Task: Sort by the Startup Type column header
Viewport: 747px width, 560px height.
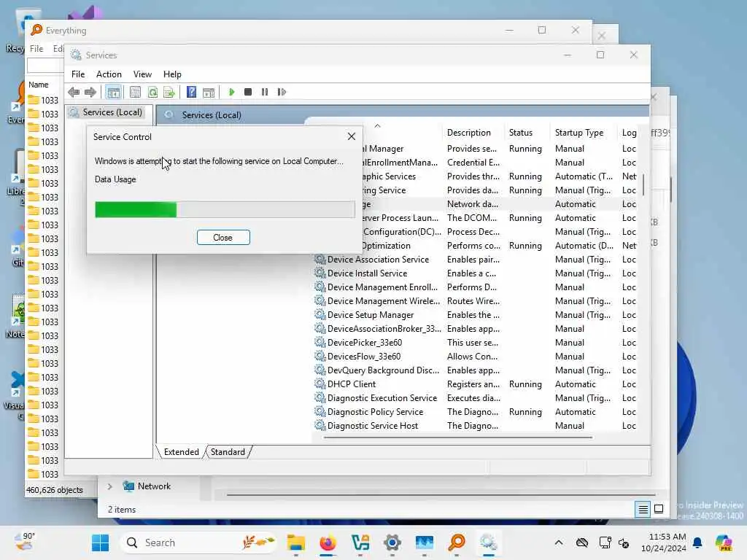Action: (x=578, y=133)
